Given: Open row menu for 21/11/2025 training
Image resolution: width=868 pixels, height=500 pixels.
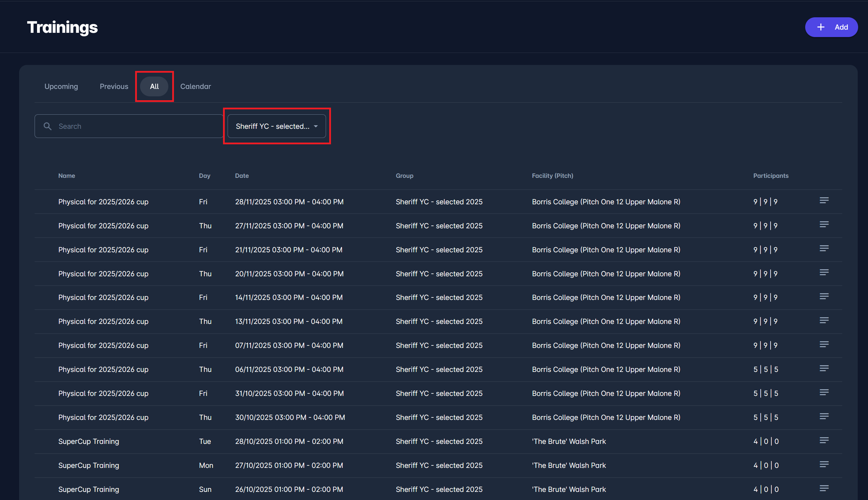Looking at the screenshot, I should [x=824, y=249].
